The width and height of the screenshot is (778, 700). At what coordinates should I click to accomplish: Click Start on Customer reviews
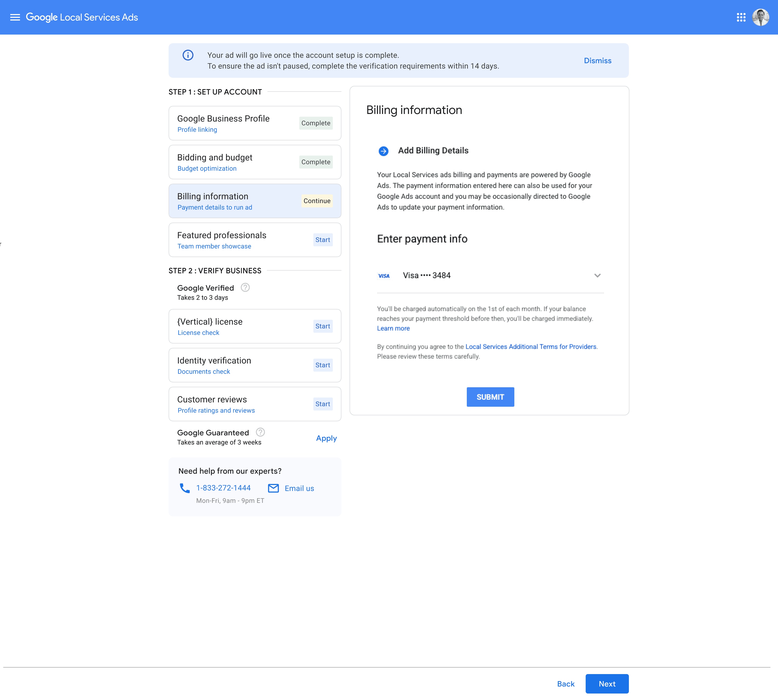(x=323, y=404)
